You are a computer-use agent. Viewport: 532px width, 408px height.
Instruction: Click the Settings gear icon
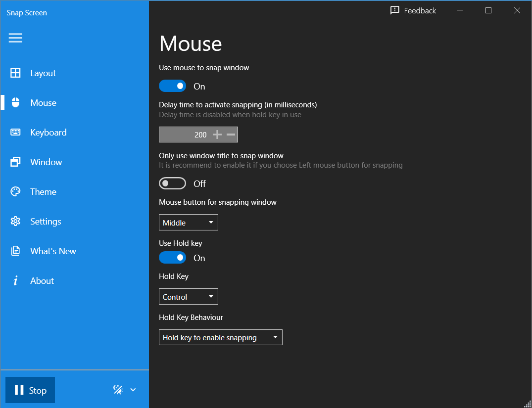15,221
